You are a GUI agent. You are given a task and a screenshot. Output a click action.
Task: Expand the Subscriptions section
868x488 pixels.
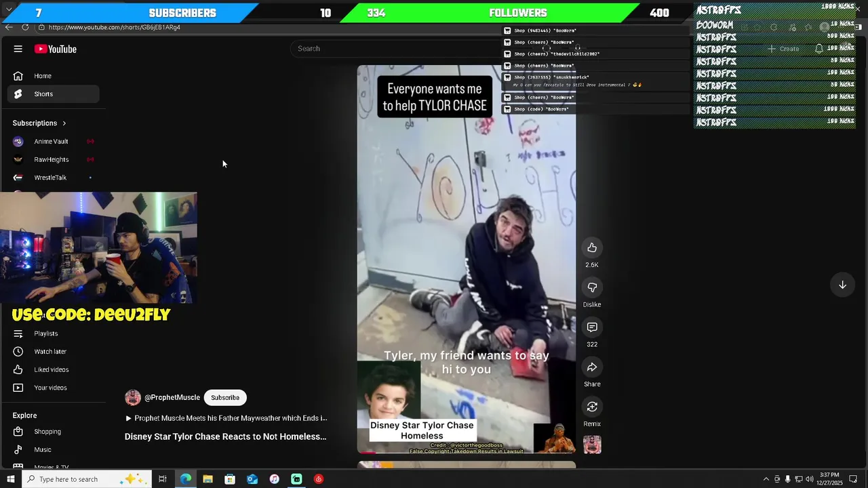(39, 123)
